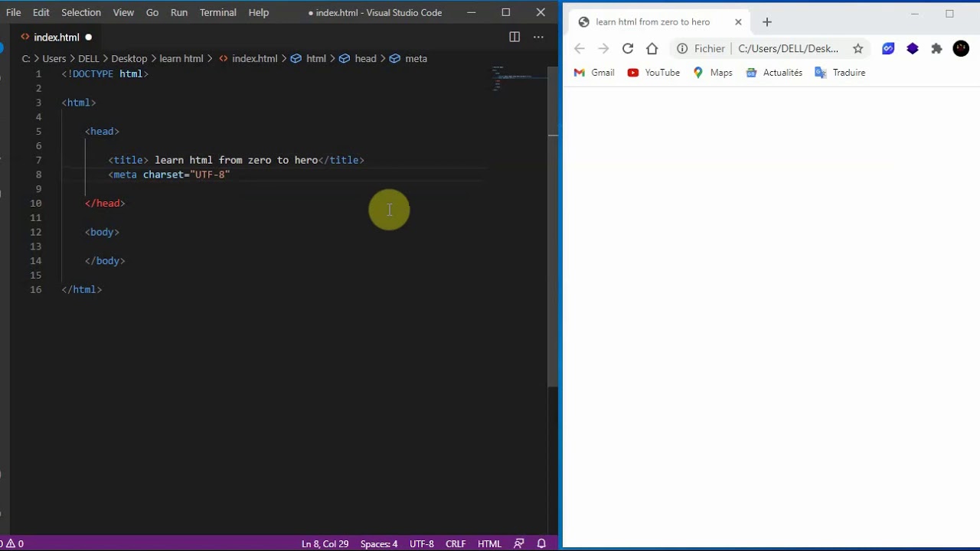Open the View menu

[x=123, y=12]
